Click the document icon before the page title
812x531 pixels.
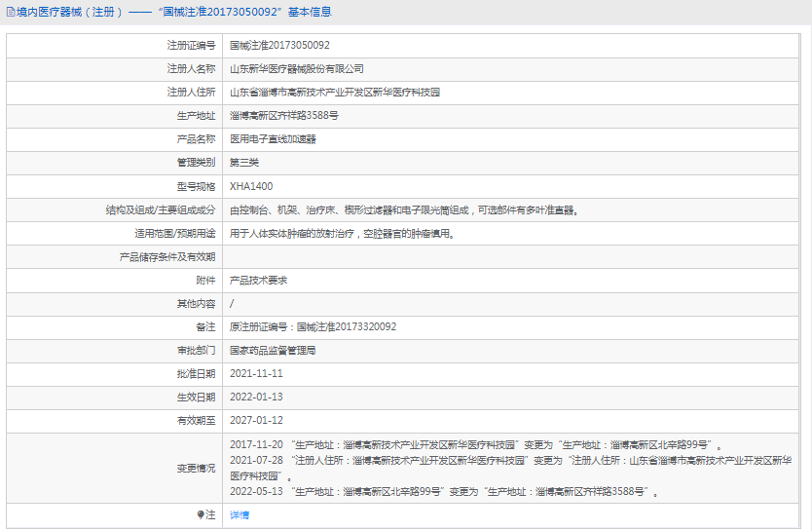pyautogui.click(x=11, y=12)
